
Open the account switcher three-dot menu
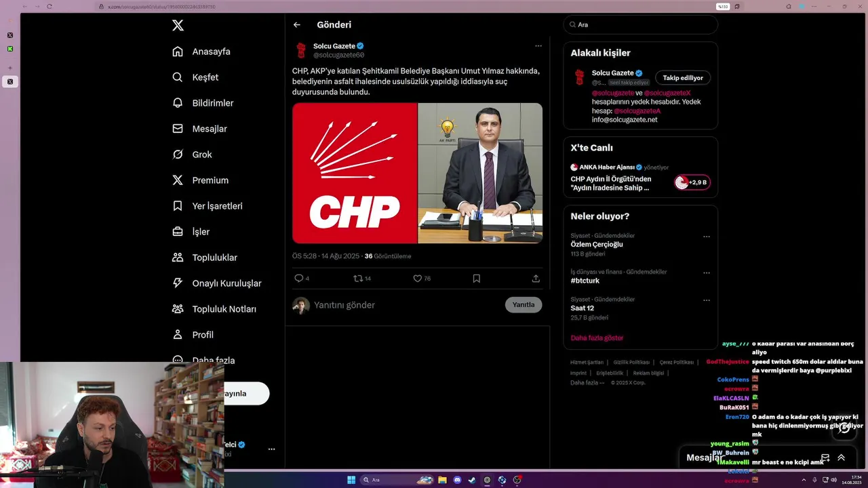click(271, 449)
